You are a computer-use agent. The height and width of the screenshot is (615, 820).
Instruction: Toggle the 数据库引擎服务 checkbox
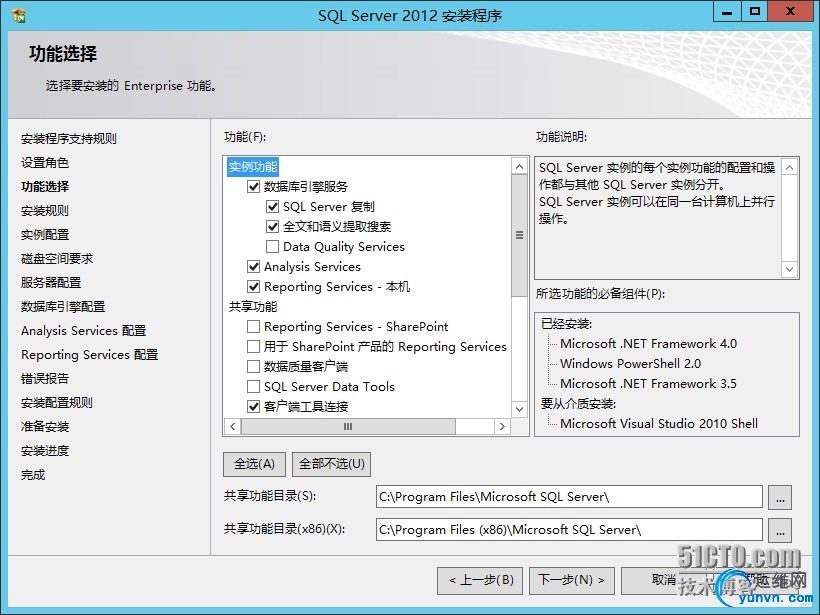[x=253, y=186]
